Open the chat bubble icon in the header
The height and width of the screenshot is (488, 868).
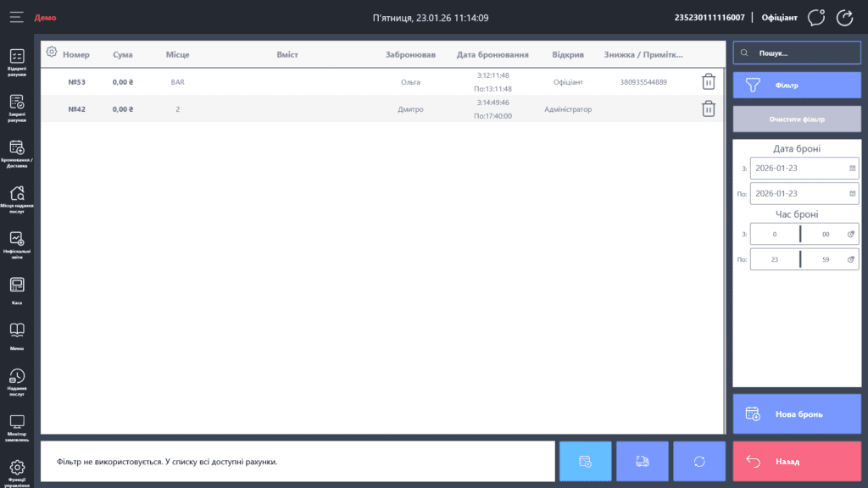[x=816, y=18]
